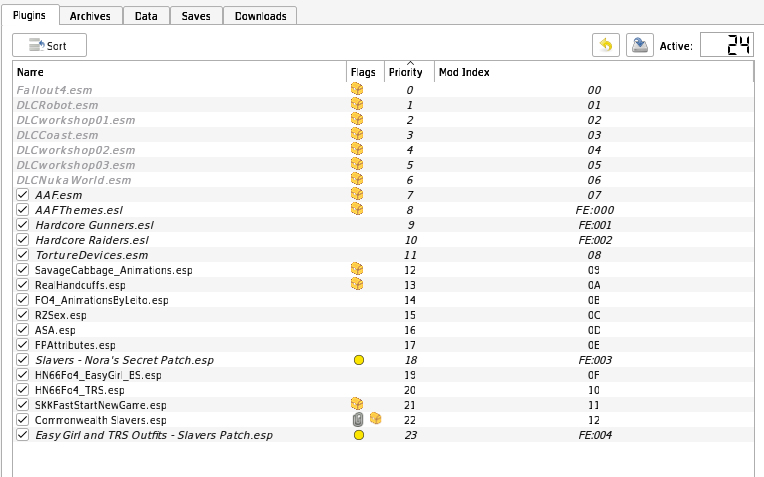The height and width of the screenshot is (477, 764).
Task: Click the archive flag icon for Commonwealth Slavers.esp
Action: coord(375,419)
